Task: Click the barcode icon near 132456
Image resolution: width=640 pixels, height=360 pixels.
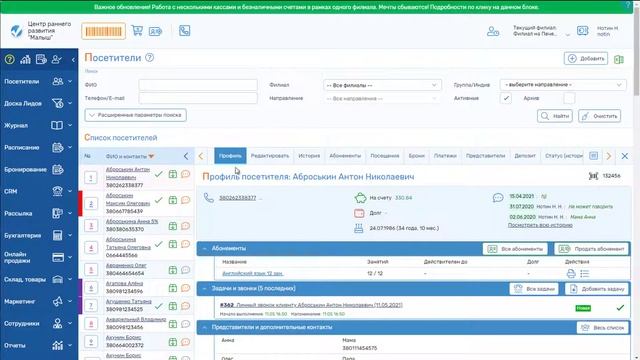Action: pyautogui.click(x=593, y=176)
